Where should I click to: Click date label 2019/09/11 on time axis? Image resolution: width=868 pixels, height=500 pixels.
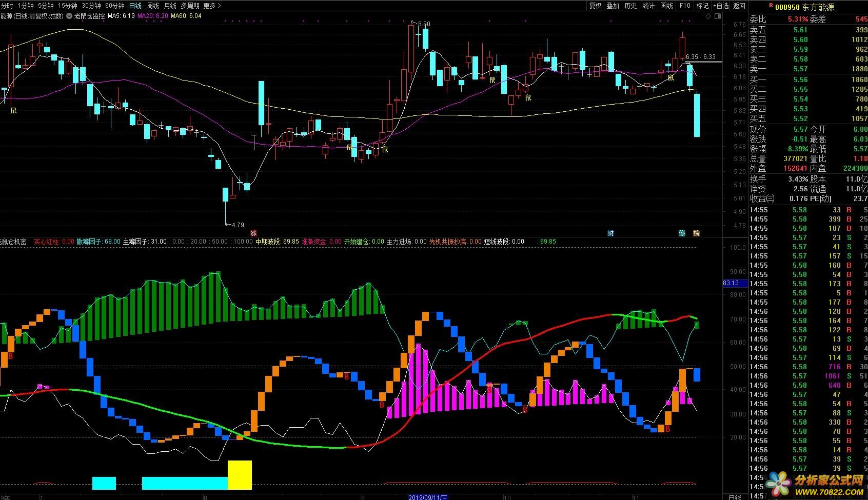coord(428,497)
